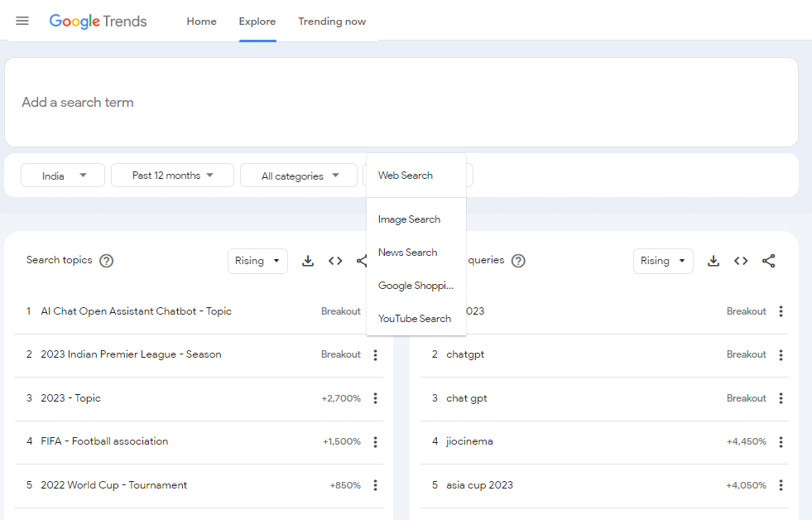Open options for chat gpt query row
Viewport: 812px width, 520px height.
pos(781,398)
